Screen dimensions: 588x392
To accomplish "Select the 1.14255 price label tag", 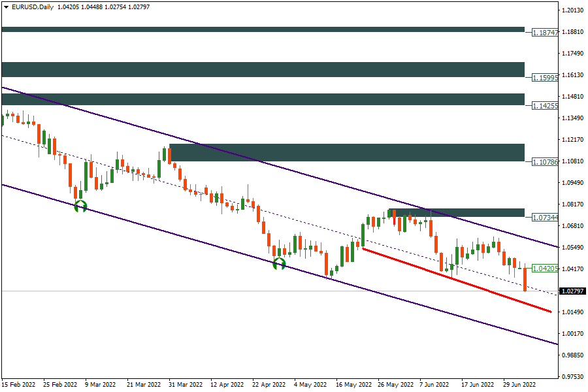I will 545,105.
